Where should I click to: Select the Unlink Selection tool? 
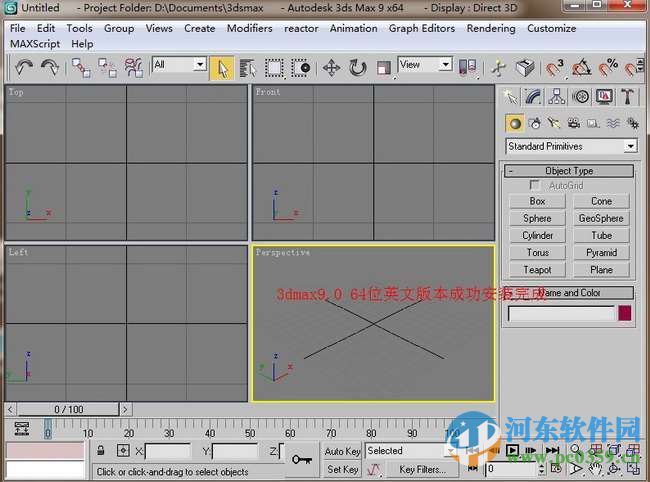tap(107, 68)
